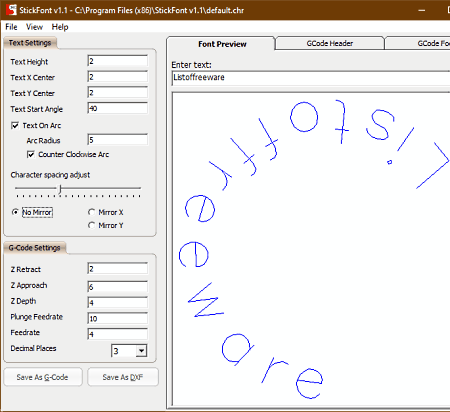
Task: Expand the Decimal Places dropdown
Action: coord(141,351)
